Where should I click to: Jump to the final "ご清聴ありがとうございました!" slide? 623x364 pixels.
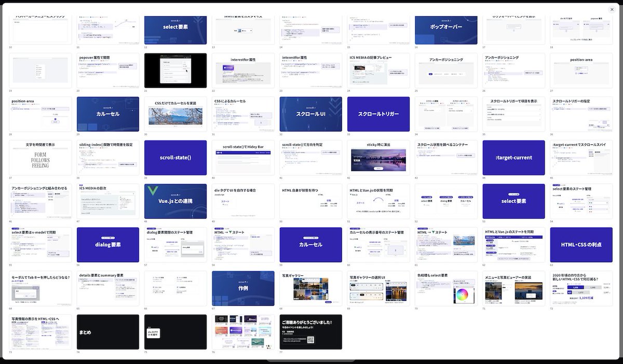pyautogui.click(x=311, y=332)
